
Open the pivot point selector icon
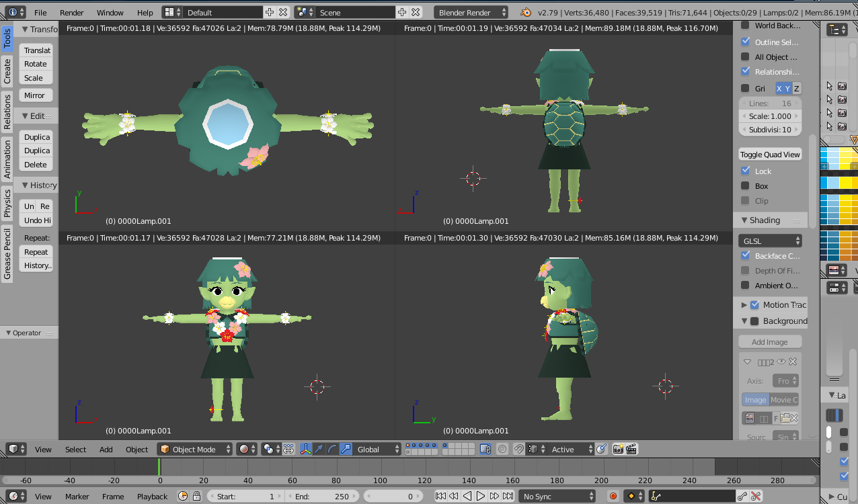(x=271, y=449)
